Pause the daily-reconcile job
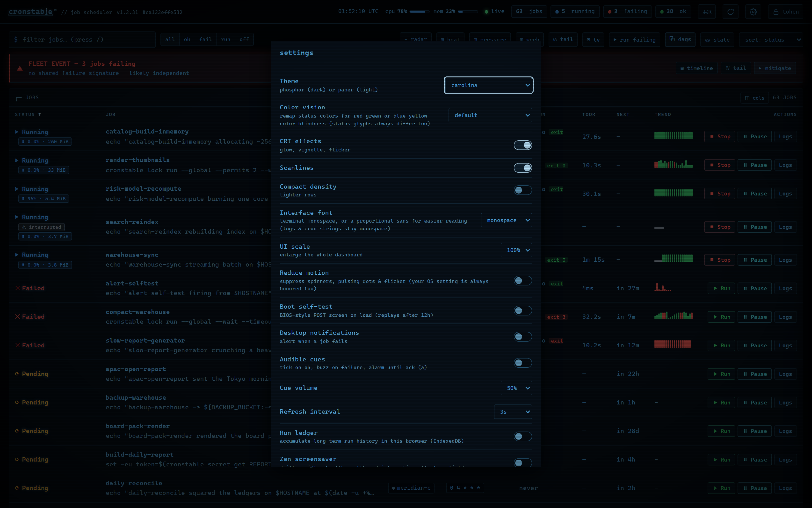812x508 pixels. [x=755, y=488]
